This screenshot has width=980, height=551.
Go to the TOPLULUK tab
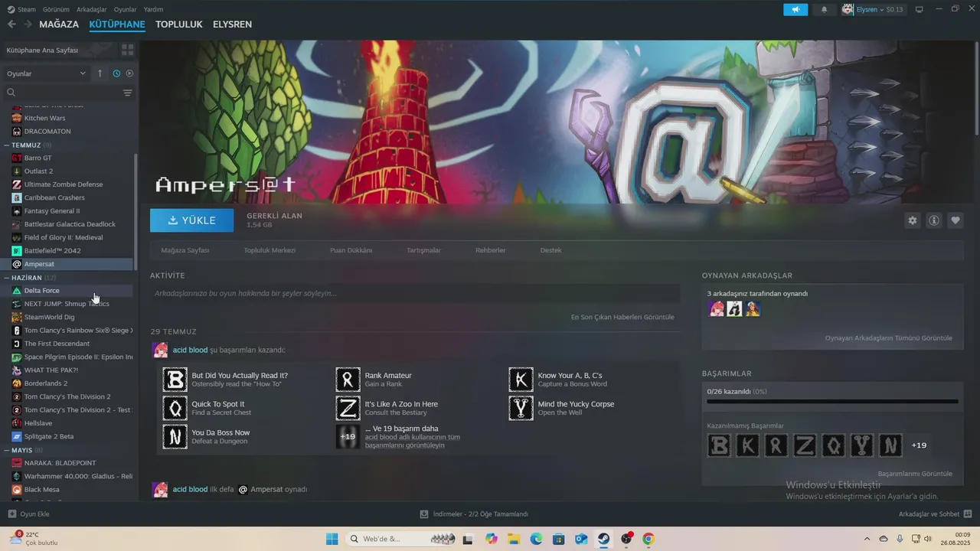[178, 24]
